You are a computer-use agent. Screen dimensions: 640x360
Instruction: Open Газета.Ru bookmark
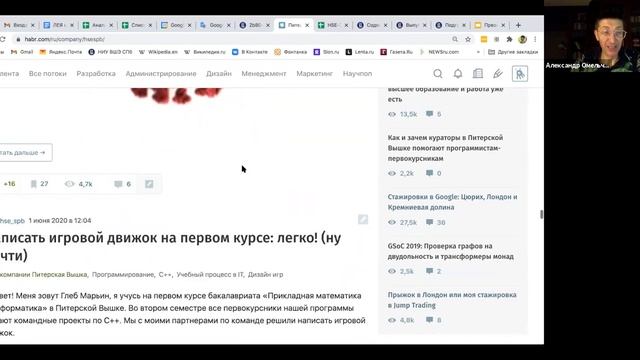pos(397,52)
